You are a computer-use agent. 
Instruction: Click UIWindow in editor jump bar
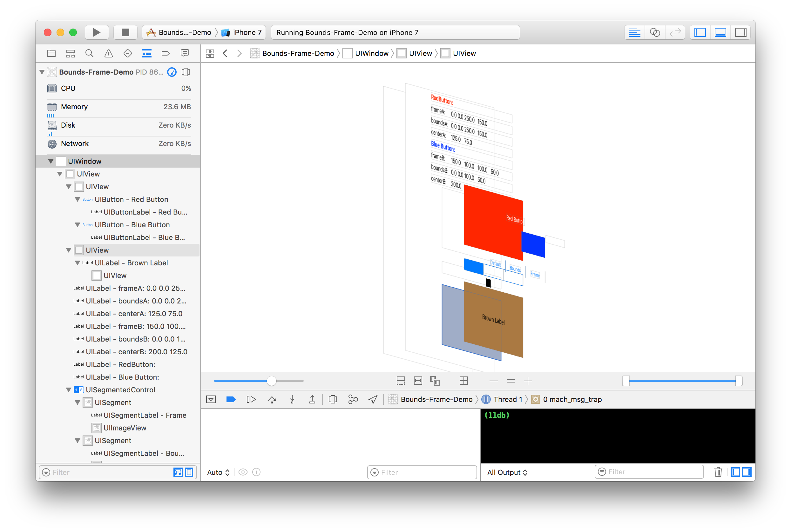click(x=366, y=53)
